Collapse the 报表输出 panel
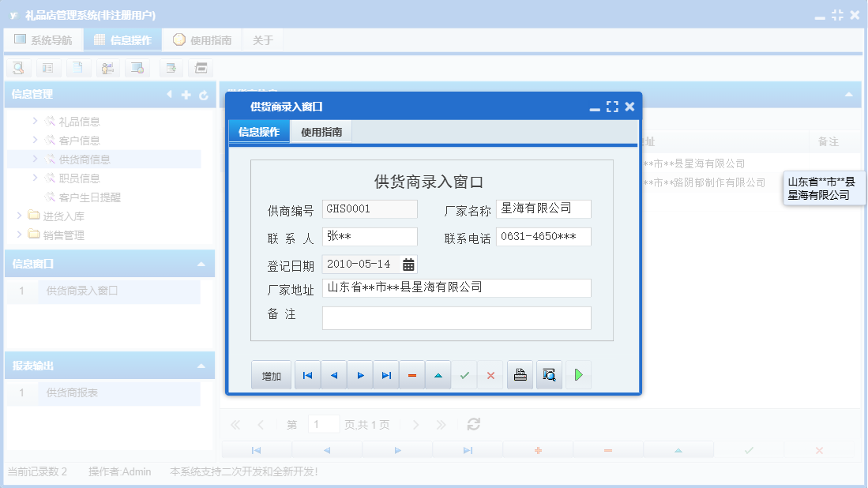868x488 pixels. tap(201, 366)
